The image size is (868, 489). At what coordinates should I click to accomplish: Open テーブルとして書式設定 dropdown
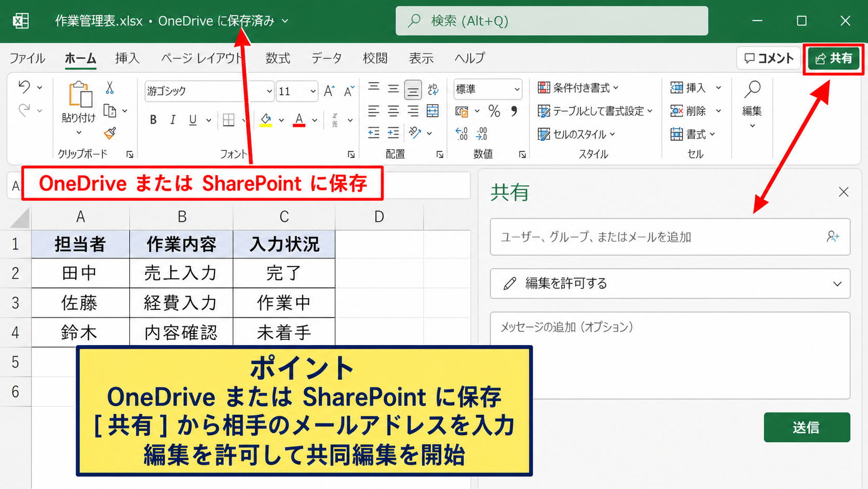pos(595,111)
